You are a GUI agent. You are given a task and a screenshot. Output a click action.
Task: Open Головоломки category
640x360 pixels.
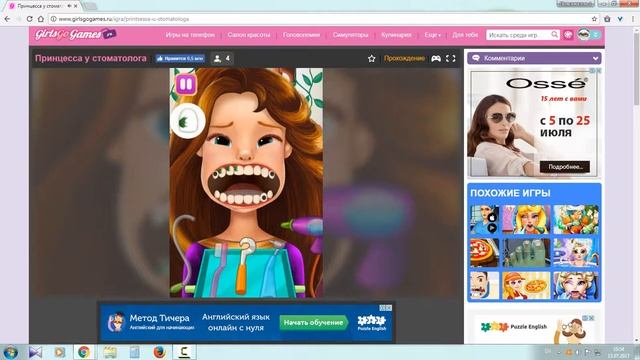pos(301,35)
